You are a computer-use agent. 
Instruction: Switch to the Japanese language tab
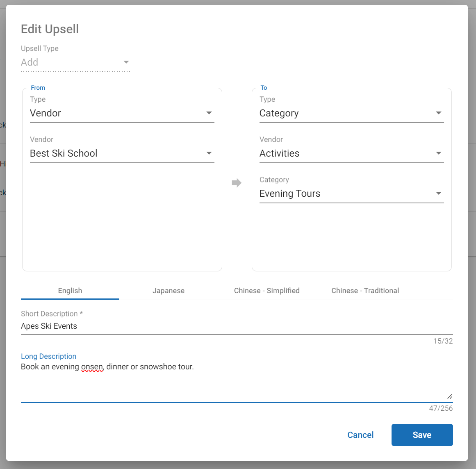pos(169,291)
